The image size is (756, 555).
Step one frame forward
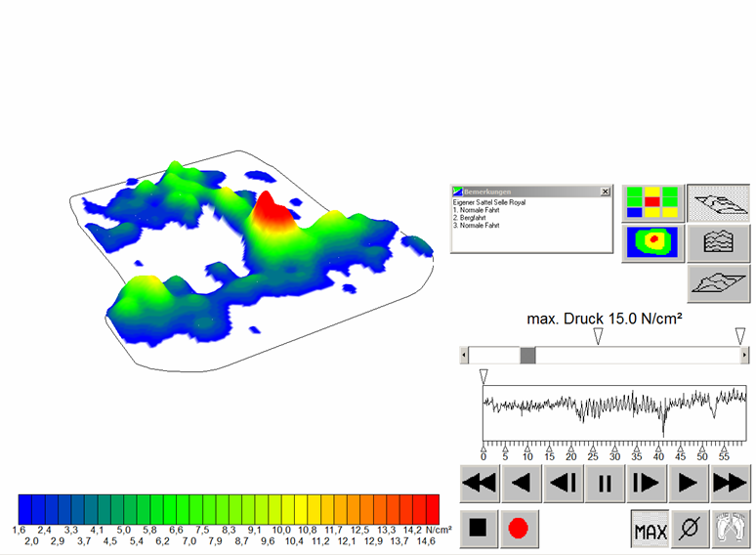[x=646, y=483]
